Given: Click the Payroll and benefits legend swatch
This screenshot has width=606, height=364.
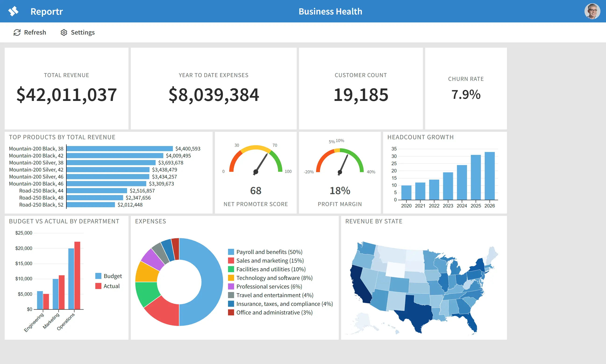Looking at the screenshot, I should (x=231, y=252).
